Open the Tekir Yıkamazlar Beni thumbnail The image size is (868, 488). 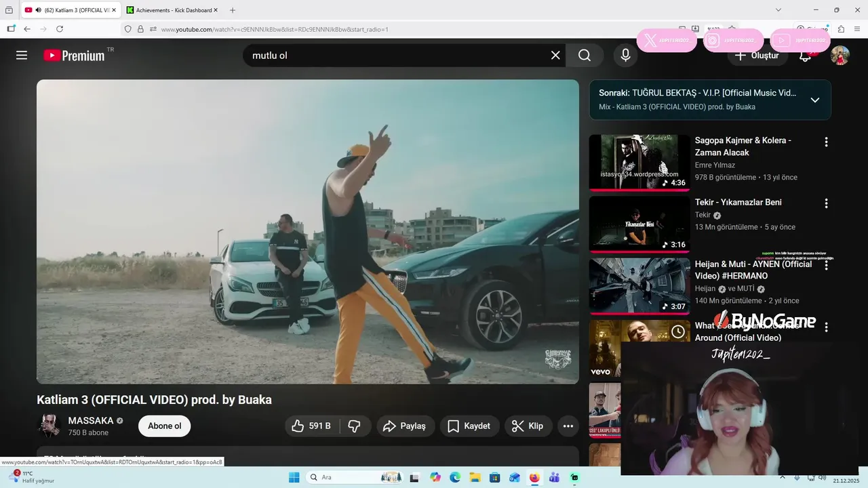639,224
